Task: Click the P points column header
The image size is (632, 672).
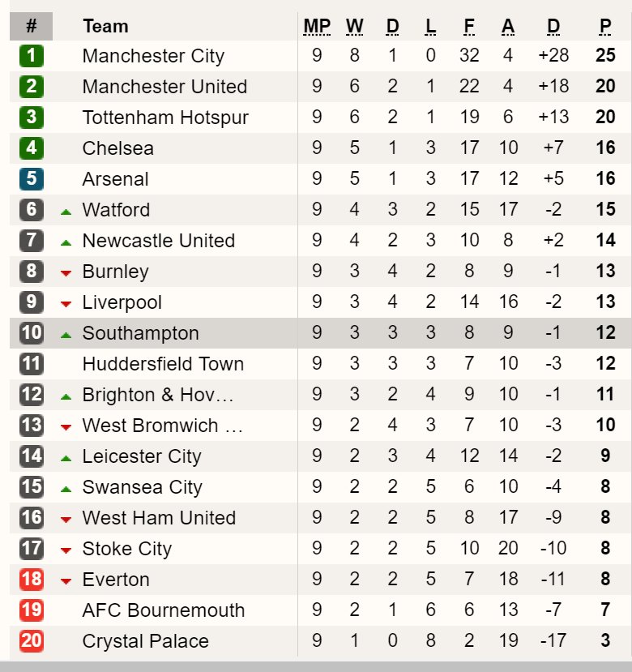Action: [605, 27]
